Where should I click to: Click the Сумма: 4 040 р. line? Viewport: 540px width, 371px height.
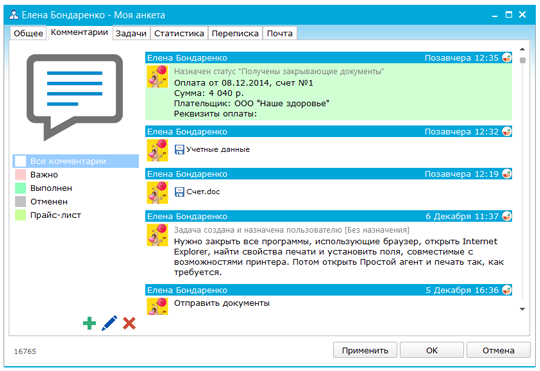tap(209, 93)
